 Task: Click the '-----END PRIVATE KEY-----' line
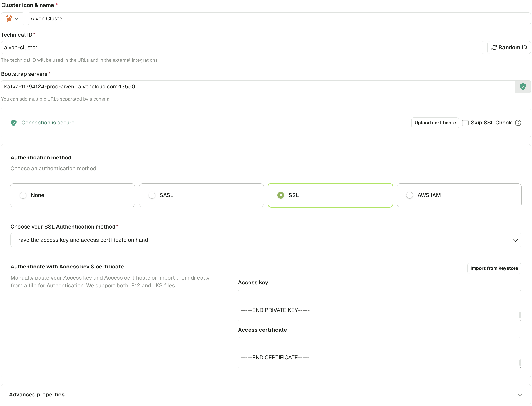275,310
